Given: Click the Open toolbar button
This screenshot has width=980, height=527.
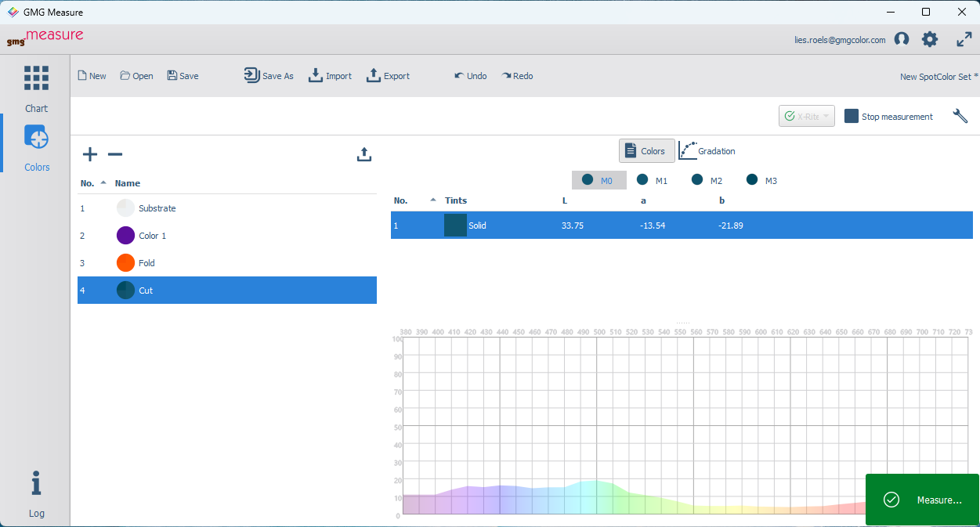Looking at the screenshot, I should pyautogui.click(x=136, y=76).
